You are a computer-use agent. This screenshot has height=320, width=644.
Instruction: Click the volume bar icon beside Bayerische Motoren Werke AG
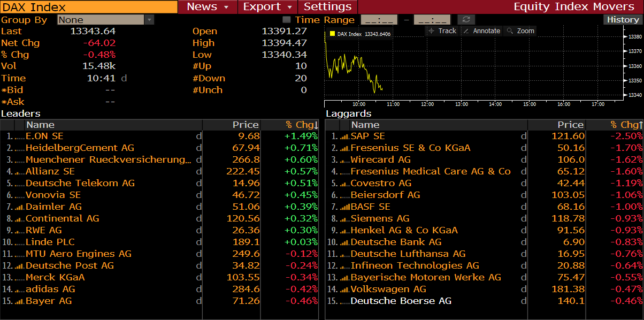coord(344,278)
